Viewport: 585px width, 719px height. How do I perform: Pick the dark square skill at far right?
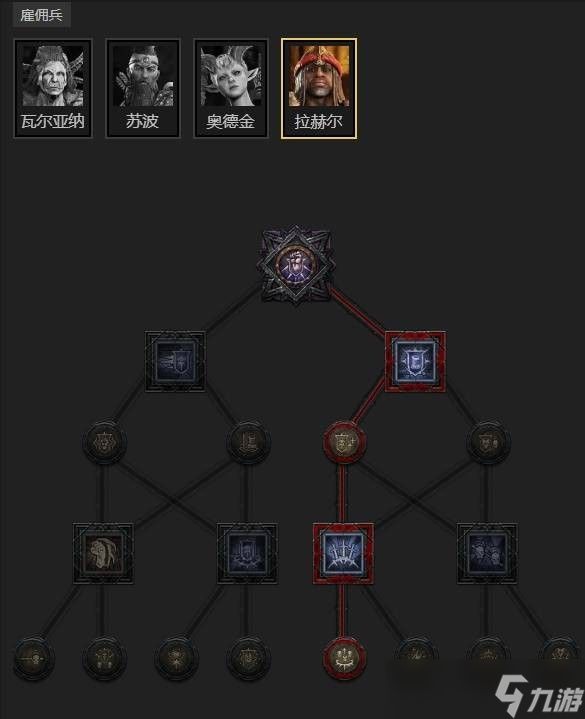coord(487,553)
